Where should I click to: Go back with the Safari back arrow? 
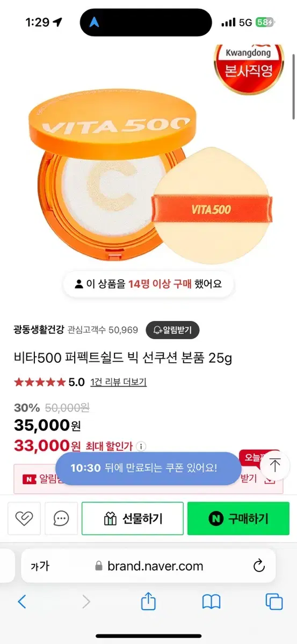(x=22, y=602)
